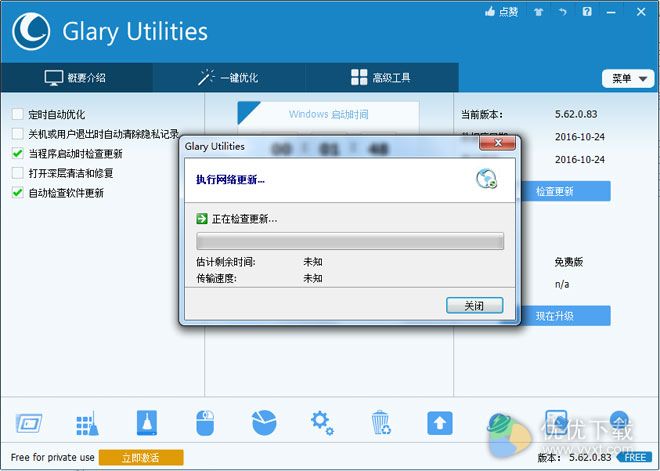Image resolution: width=660 pixels, height=471 pixels.
Task: Uncheck 当程序启动时检查更新 option
Action: (18, 153)
